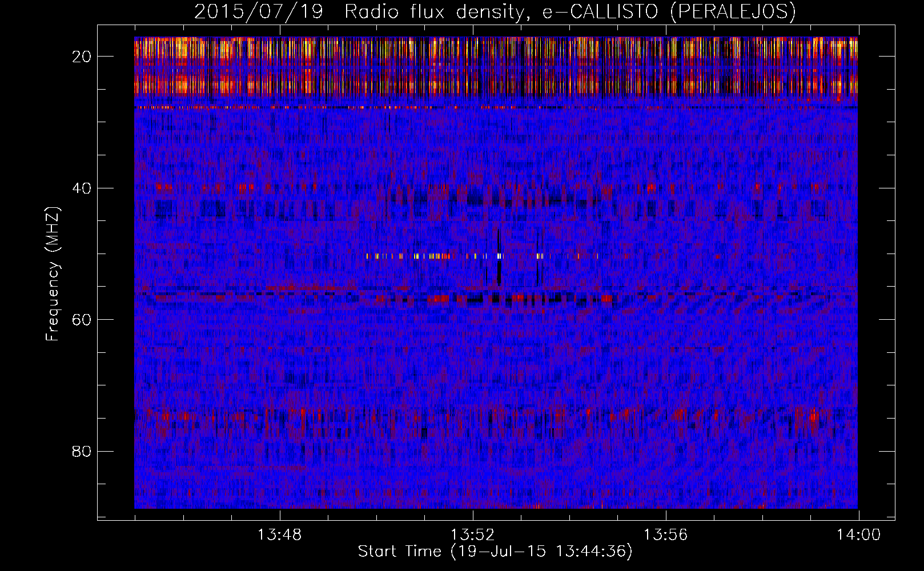
Task: Select the Frequency (MHZ) y-axis label
Action: coord(53,274)
